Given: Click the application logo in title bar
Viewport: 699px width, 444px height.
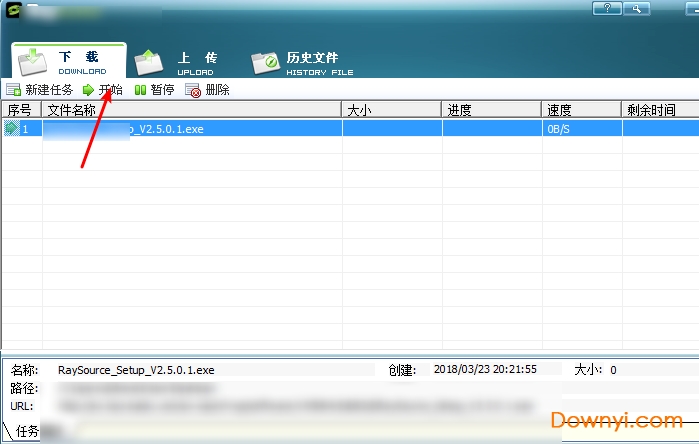Looking at the screenshot, I should [x=13, y=10].
